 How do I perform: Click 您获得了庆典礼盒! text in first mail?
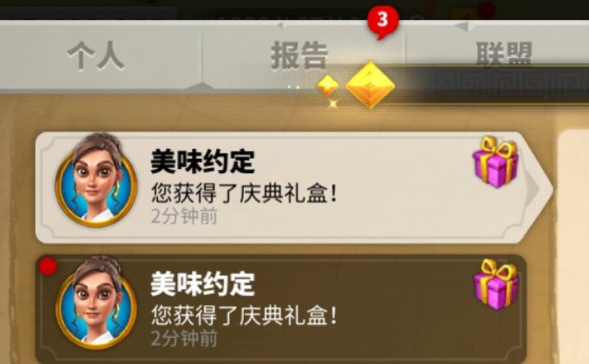pos(244,193)
